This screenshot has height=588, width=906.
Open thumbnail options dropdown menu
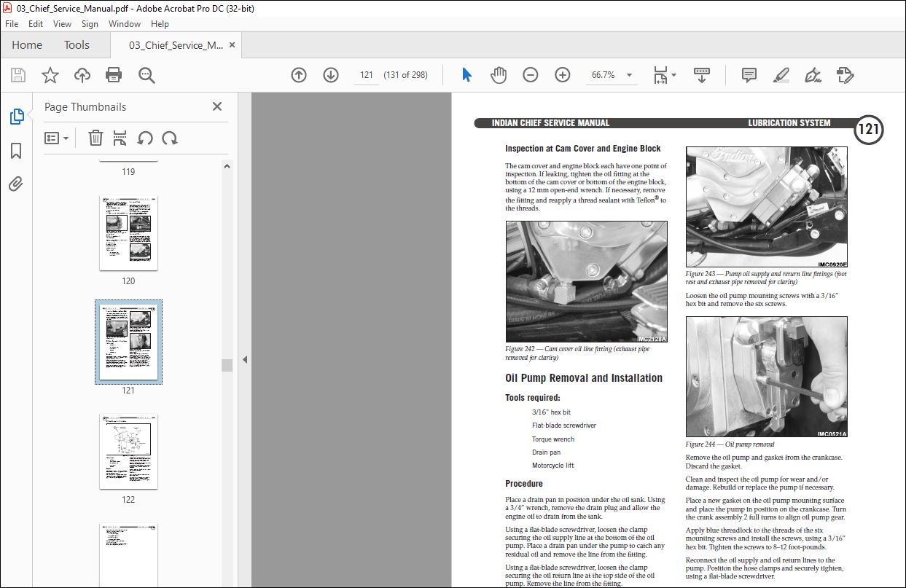(56, 138)
